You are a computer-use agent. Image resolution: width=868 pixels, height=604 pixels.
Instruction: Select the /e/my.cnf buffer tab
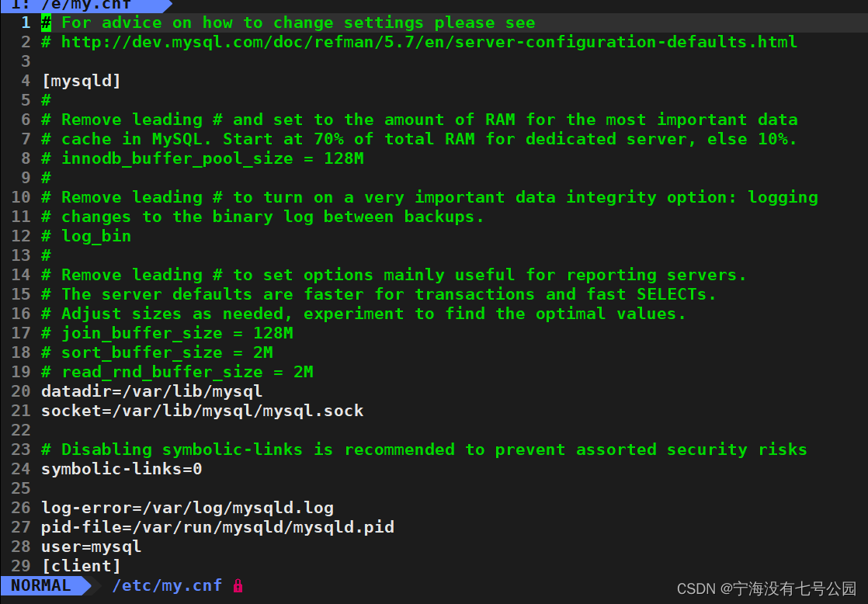(72, 5)
